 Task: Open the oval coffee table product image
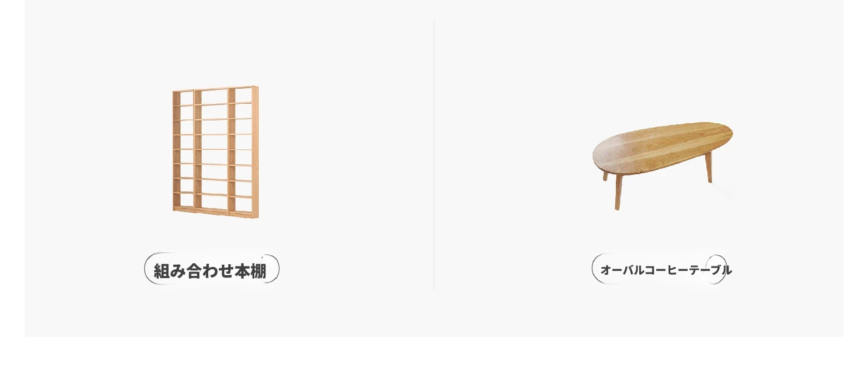pos(663,165)
